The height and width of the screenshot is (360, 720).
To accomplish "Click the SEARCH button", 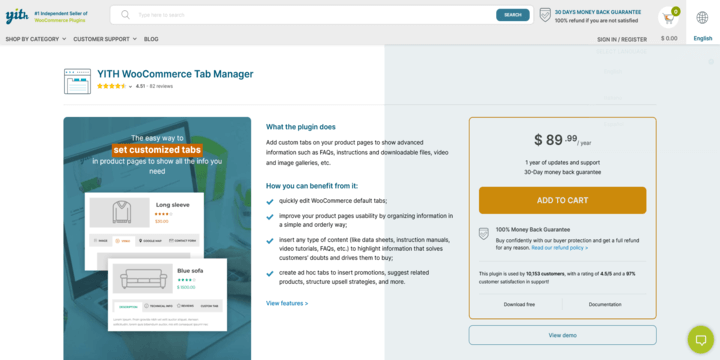I will [512, 15].
